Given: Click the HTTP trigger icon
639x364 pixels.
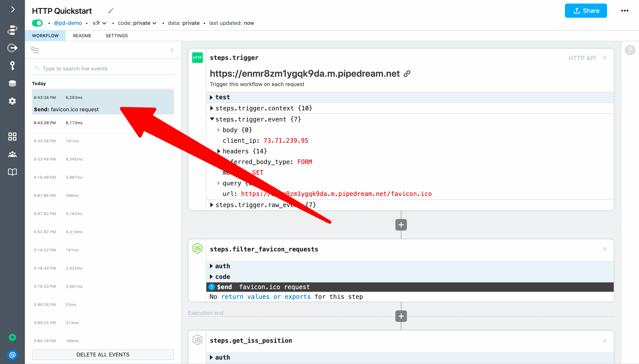Looking at the screenshot, I should (x=197, y=57).
